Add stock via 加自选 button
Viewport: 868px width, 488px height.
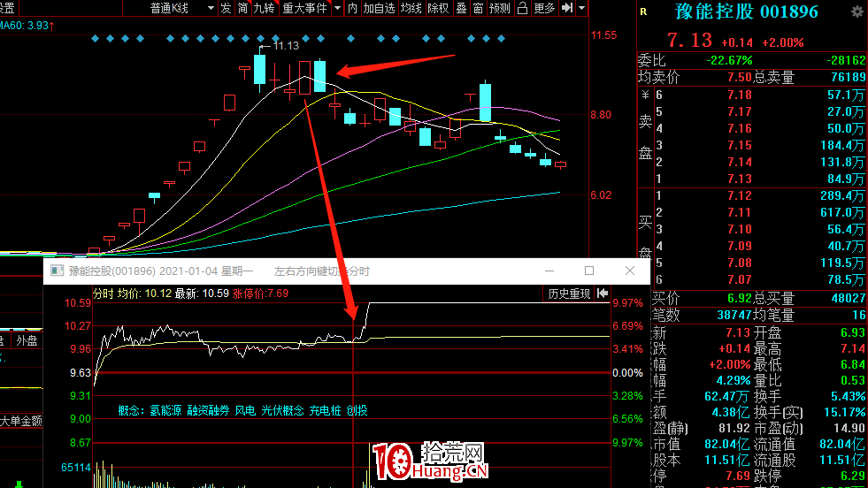pos(380,8)
